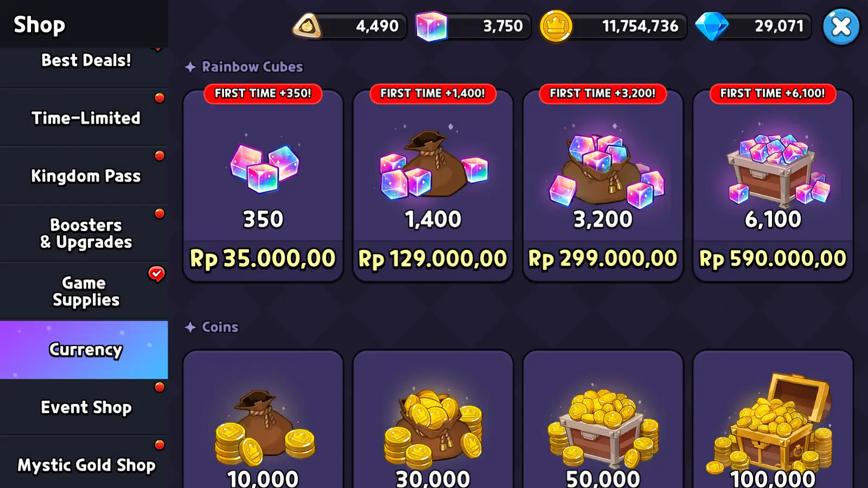This screenshot has width=868, height=488.
Task: Select the 1,400 rainbow cubes bag
Action: (x=433, y=185)
